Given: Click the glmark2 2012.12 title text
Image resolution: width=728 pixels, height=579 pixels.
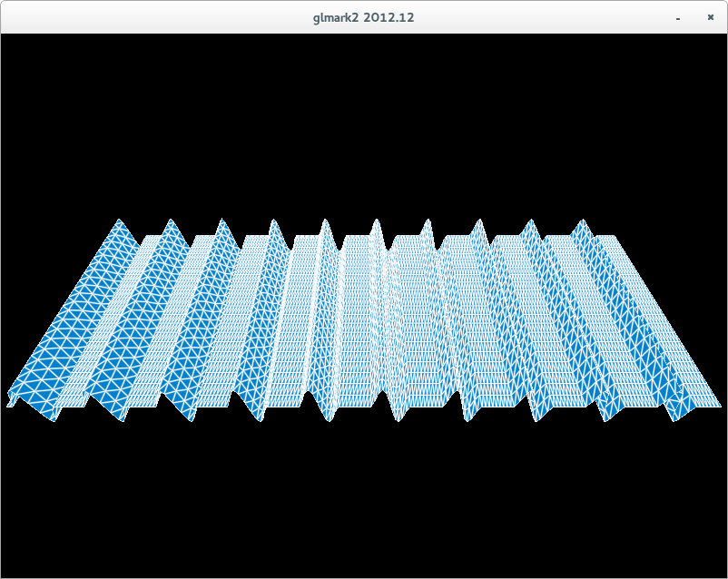Looking at the screenshot, I should [363, 17].
